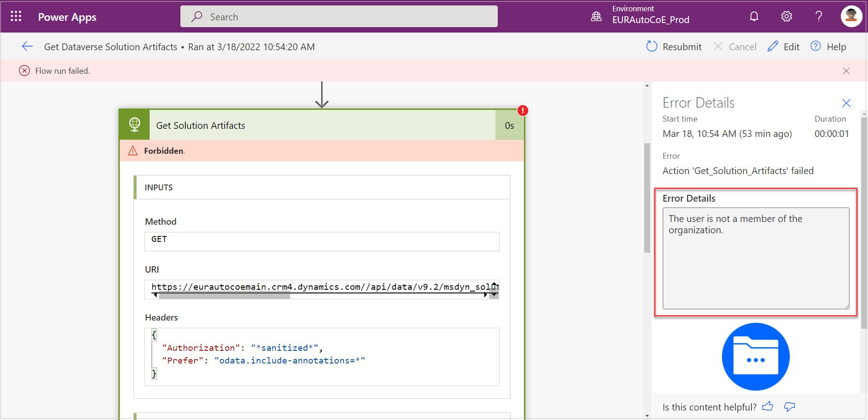Click the canvas scrollbar down arrow
This screenshot has height=420, width=868.
tap(647, 416)
